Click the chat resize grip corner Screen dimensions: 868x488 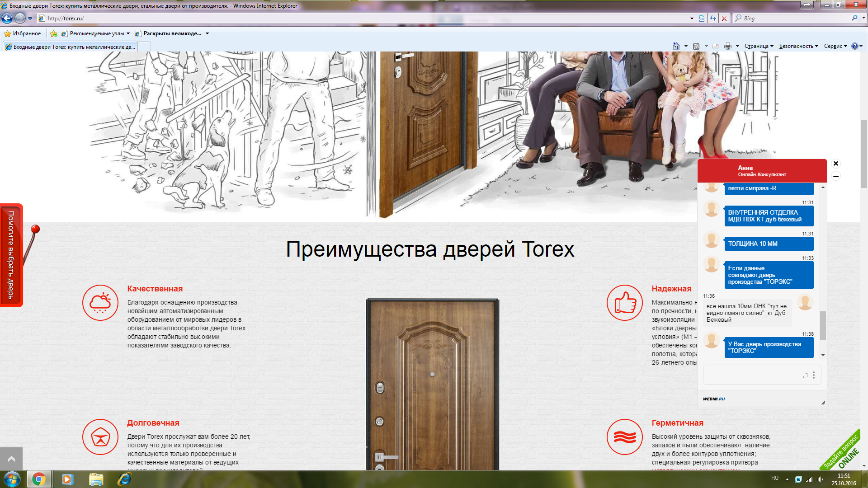coord(823,402)
